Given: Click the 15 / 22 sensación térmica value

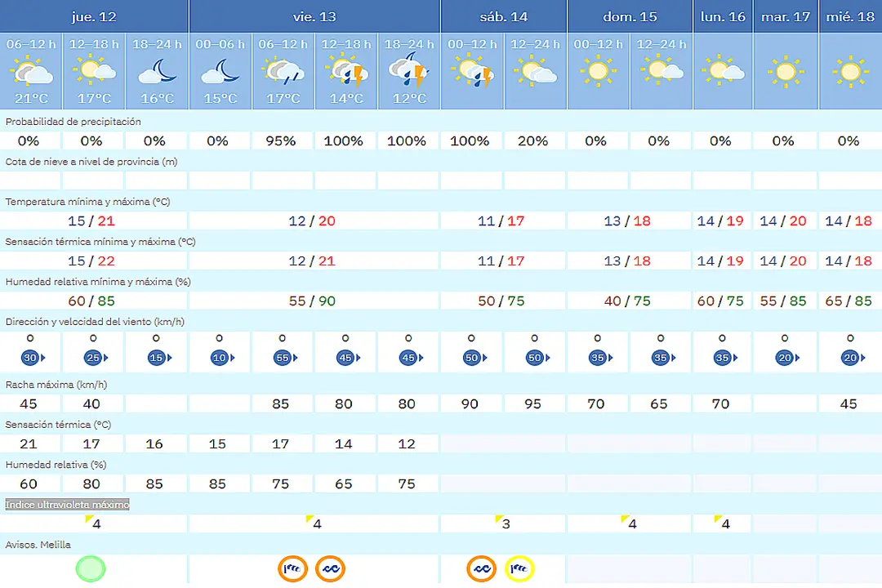Looking at the screenshot, I should 91,261.
